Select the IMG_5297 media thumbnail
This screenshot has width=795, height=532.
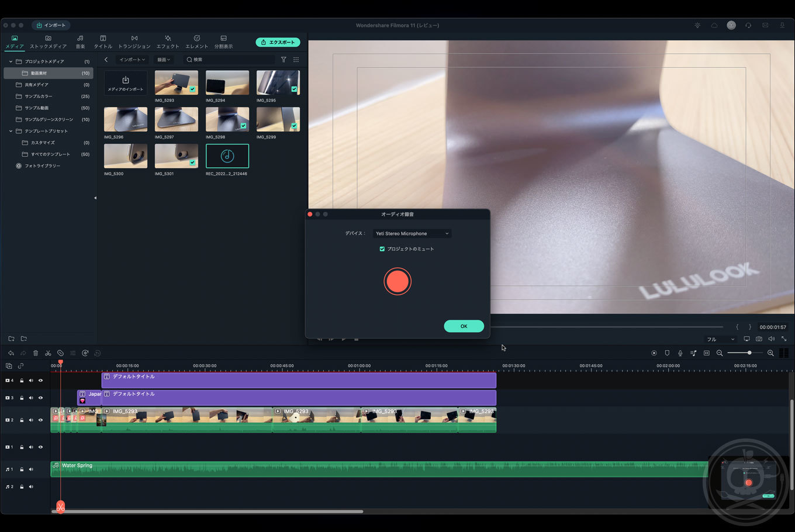pos(176,120)
